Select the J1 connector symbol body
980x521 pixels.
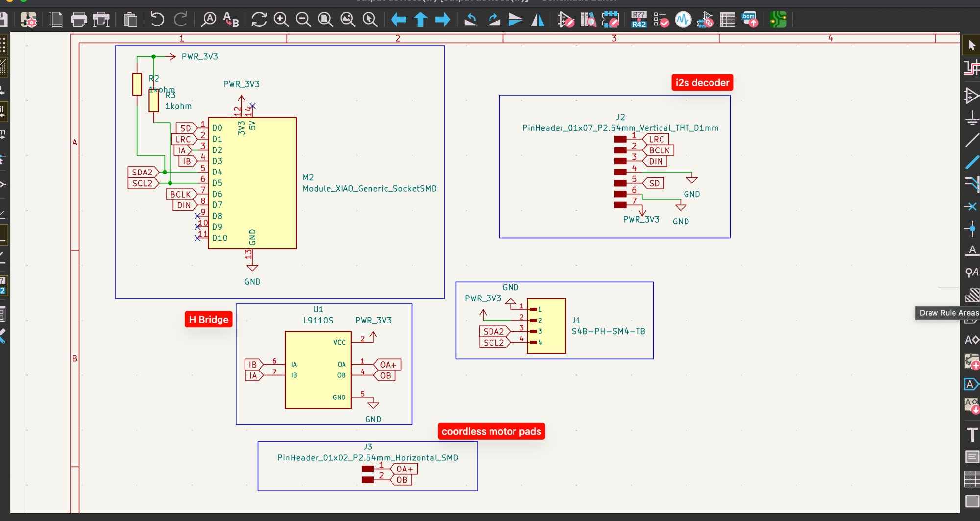(x=546, y=326)
